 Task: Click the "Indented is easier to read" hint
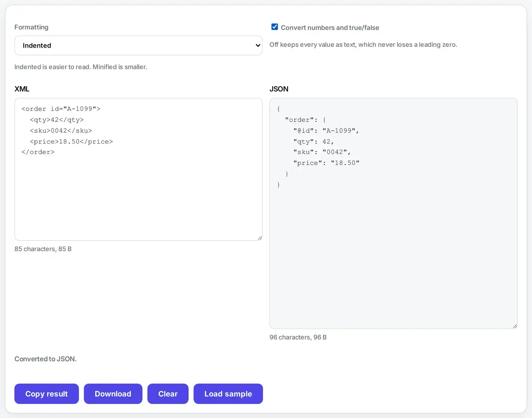pos(81,67)
